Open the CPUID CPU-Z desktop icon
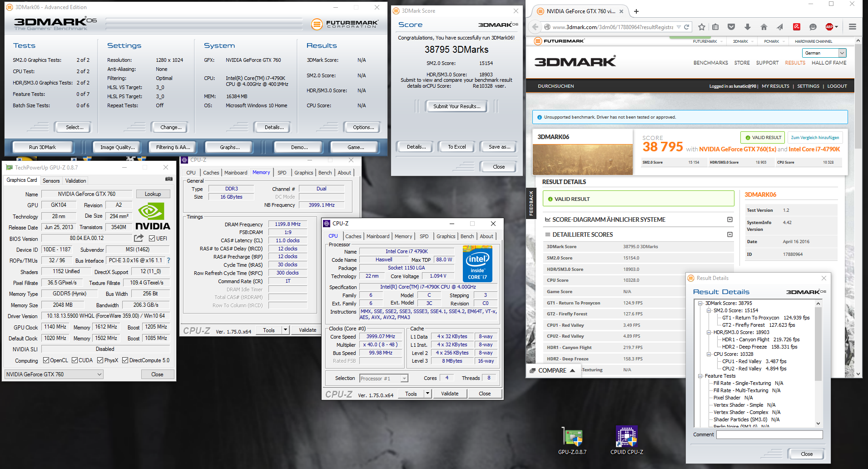Viewport: 868px width, 469px height. (627, 441)
